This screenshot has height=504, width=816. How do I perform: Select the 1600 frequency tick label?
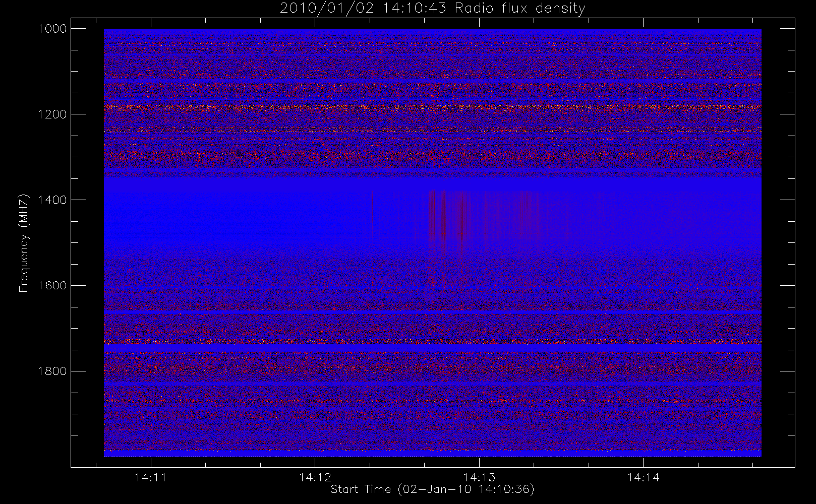(52, 286)
